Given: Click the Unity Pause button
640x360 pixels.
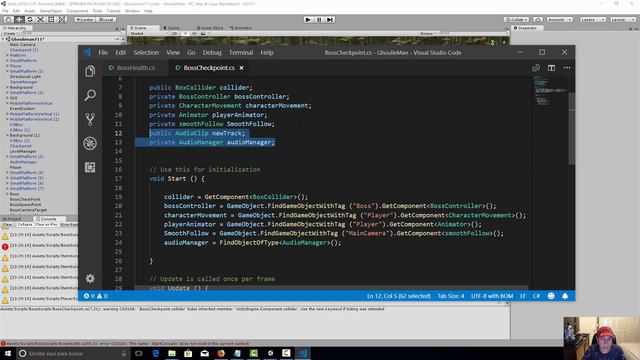Looking at the screenshot, I should coord(319,20).
